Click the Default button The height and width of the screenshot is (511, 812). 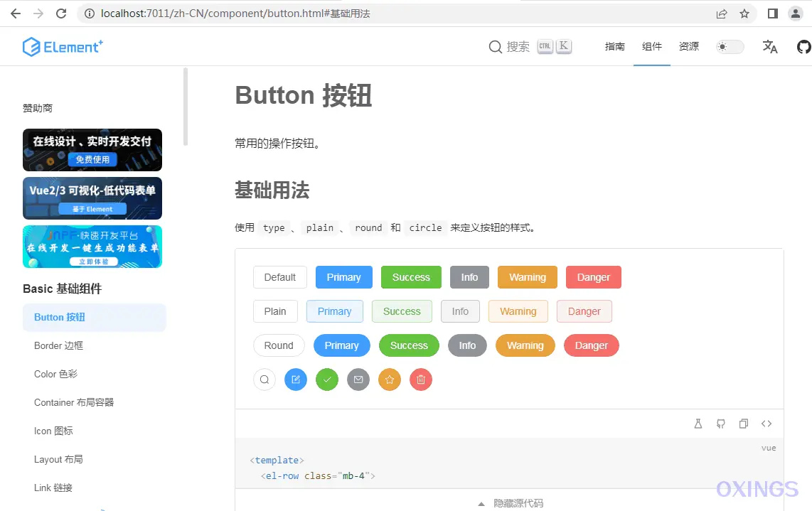pos(280,277)
